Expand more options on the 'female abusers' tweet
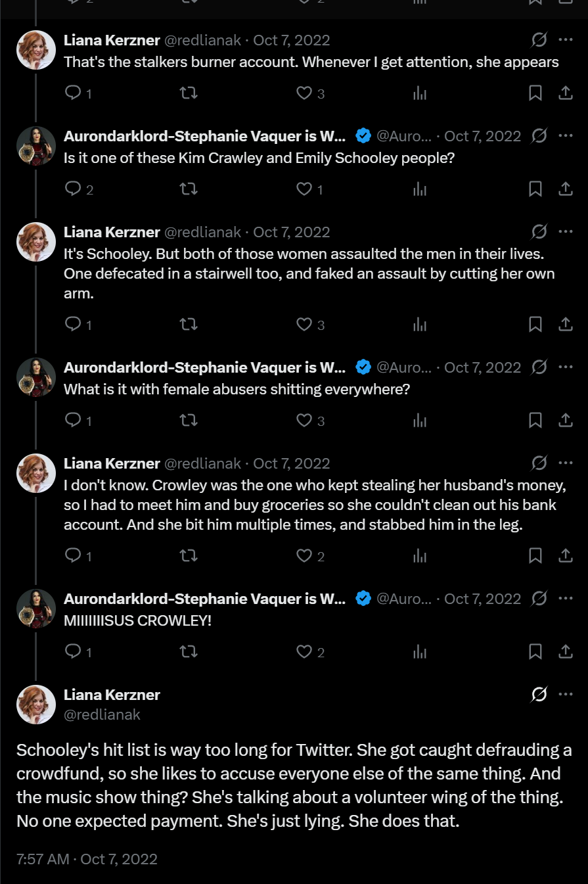This screenshot has width=588, height=884. click(566, 367)
